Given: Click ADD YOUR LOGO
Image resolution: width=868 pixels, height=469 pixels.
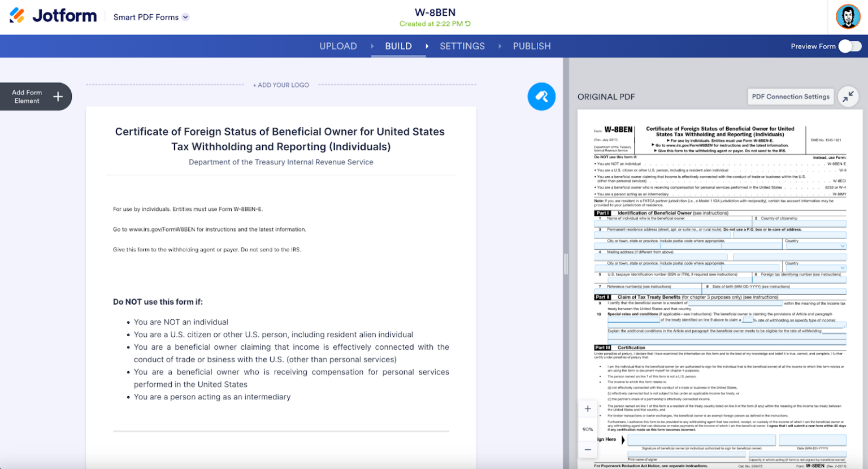Looking at the screenshot, I should (281, 85).
